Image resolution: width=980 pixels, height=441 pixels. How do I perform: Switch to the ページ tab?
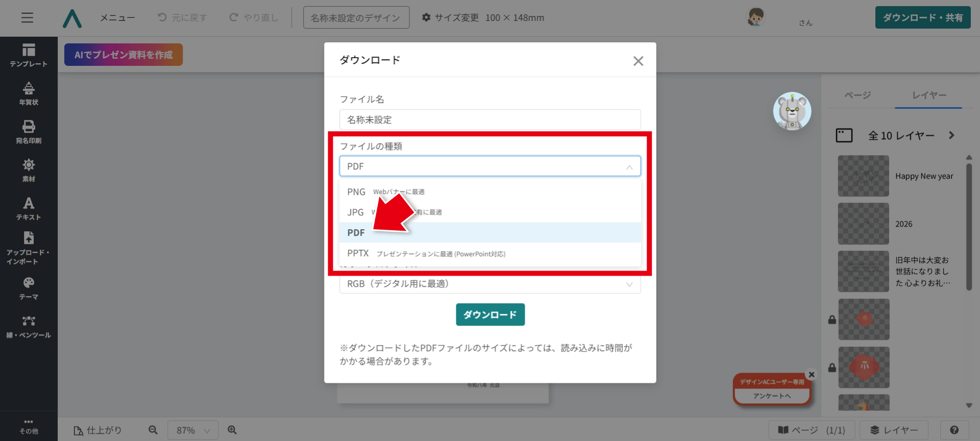(857, 95)
